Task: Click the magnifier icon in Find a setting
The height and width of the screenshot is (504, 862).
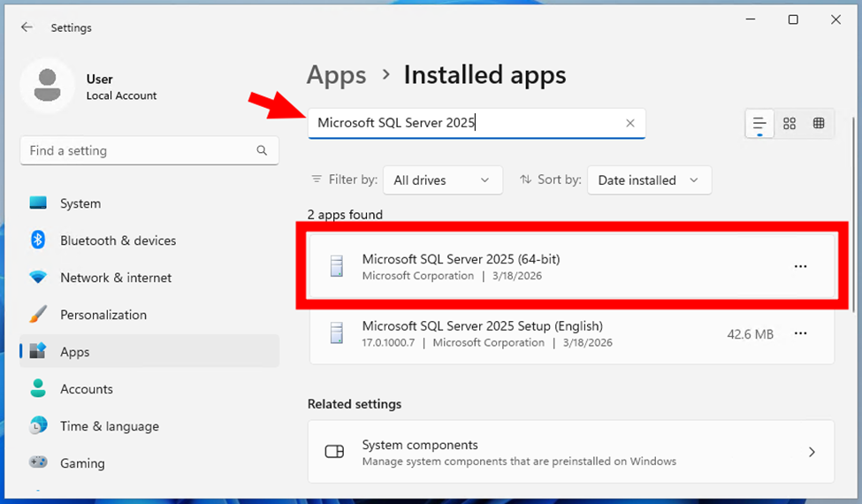Action: (x=262, y=150)
